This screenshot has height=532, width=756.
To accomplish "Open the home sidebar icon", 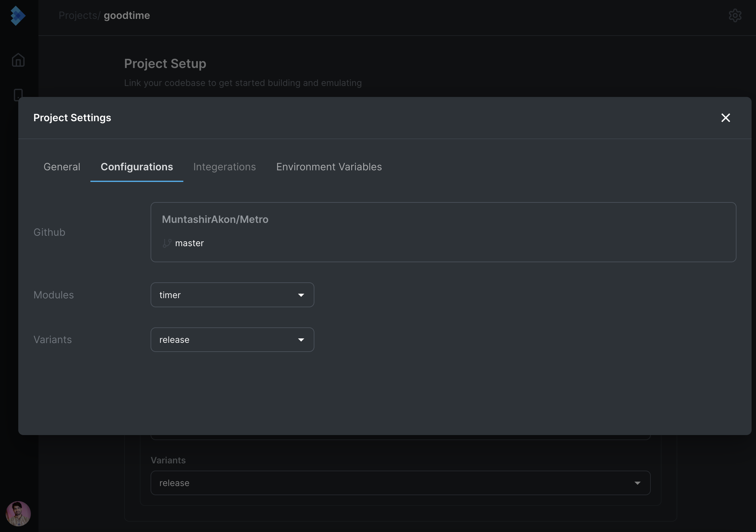I will coord(18,60).
